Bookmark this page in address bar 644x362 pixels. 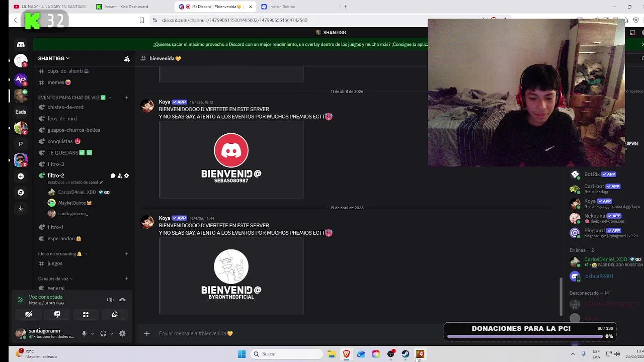pyautogui.click(x=142, y=20)
